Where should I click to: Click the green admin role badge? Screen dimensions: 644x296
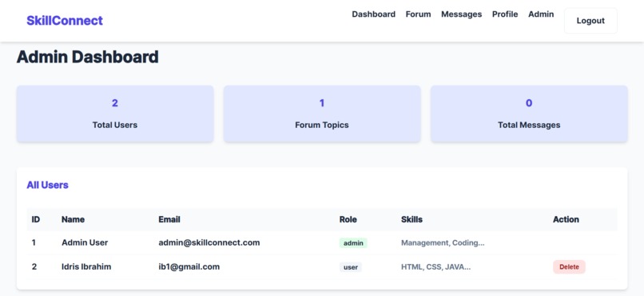click(353, 243)
